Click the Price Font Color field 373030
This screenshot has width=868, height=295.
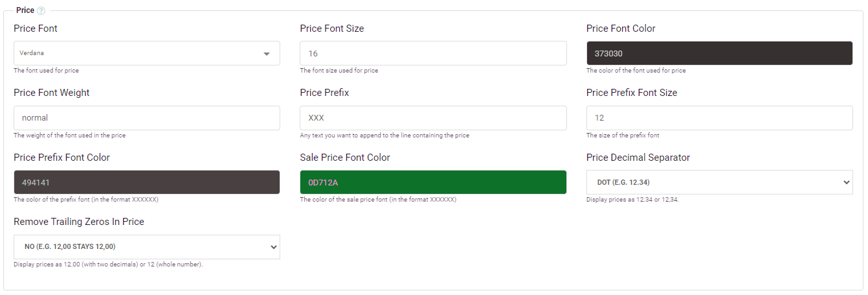pyautogui.click(x=719, y=53)
